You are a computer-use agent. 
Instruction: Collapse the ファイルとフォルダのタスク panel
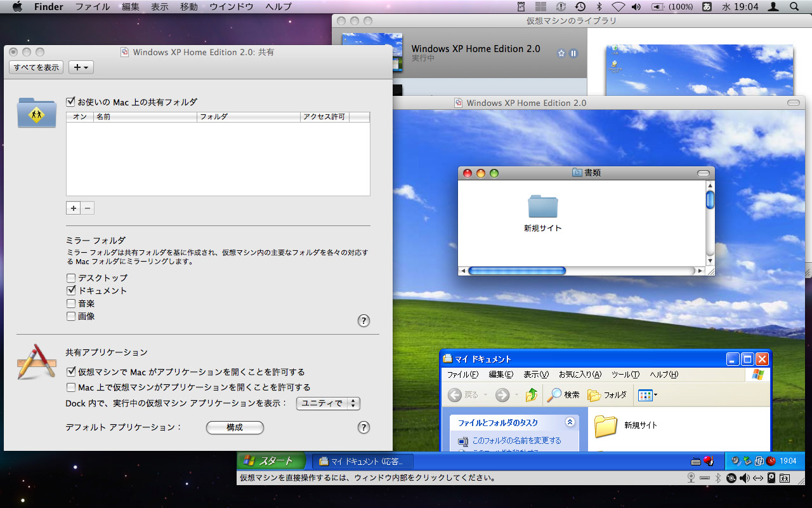coord(570,422)
